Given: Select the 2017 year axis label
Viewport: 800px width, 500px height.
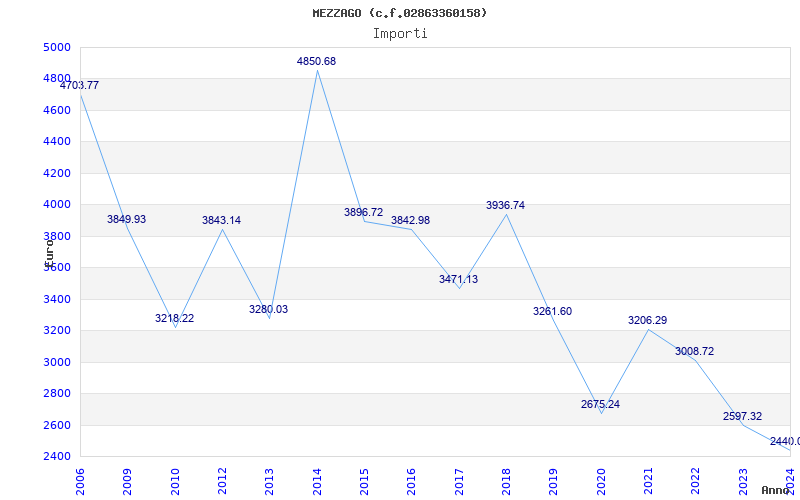Looking at the screenshot, I should click(459, 482).
